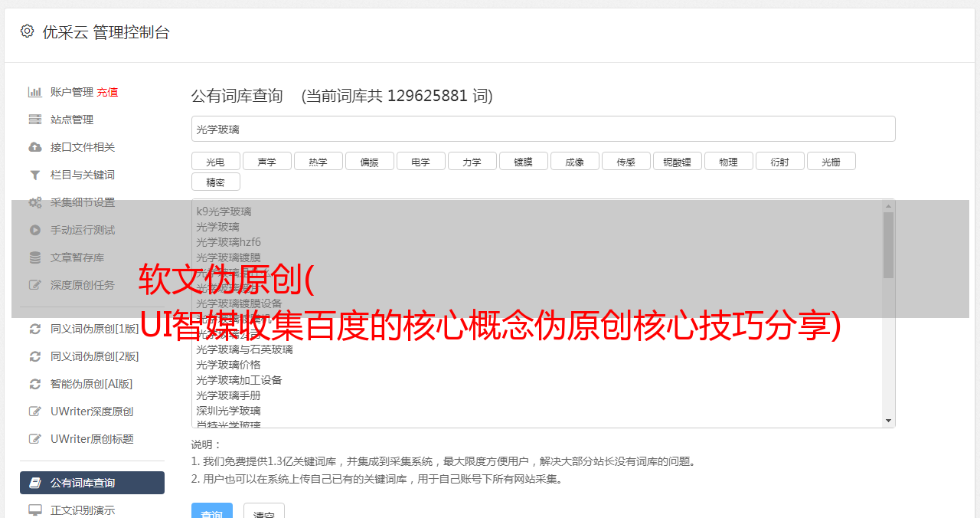Click the results list scrollbar thumb
Image resolution: width=980 pixels, height=518 pixels.
[888, 245]
